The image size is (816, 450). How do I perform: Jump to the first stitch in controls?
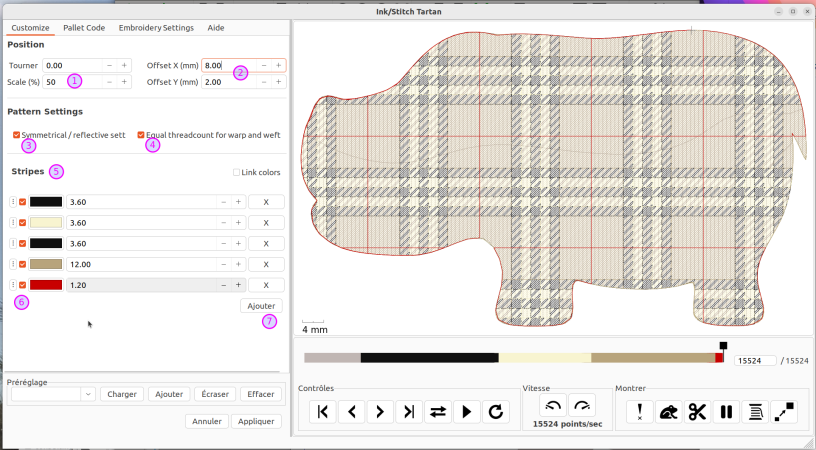pos(323,412)
